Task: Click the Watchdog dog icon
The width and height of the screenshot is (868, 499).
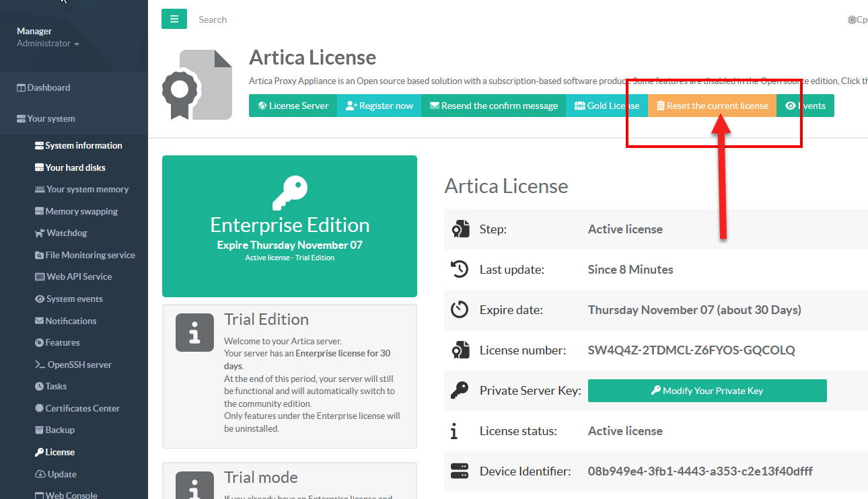Action: [x=40, y=233]
